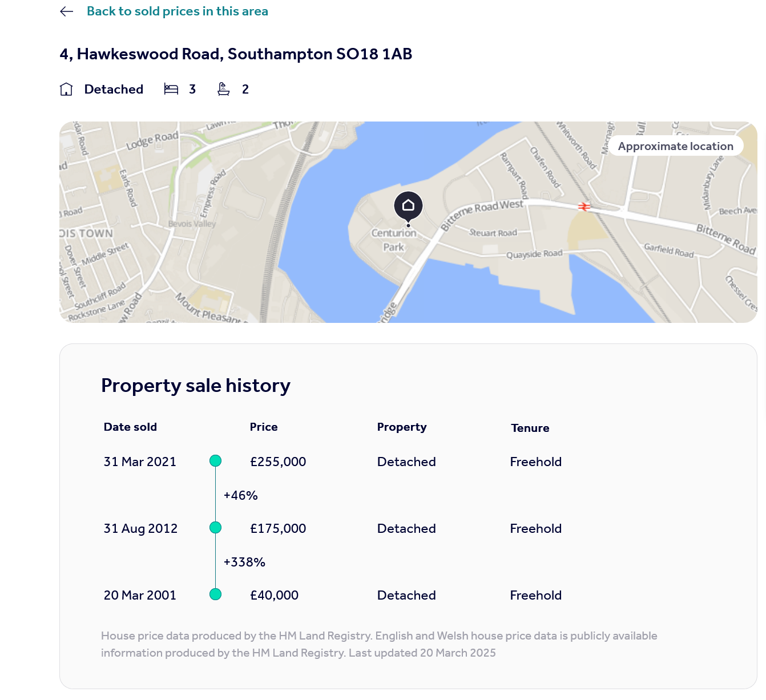The image size is (766, 700).
Task: Click the railway station symbol on map
Action: click(x=584, y=207)
